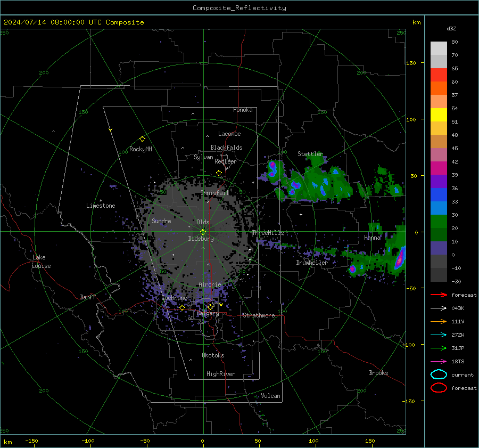Pick the light gray 80-70 dBZ swatch
Image resolution: width=479 pixels, height=448 pixels.
(x=439, y=48)
